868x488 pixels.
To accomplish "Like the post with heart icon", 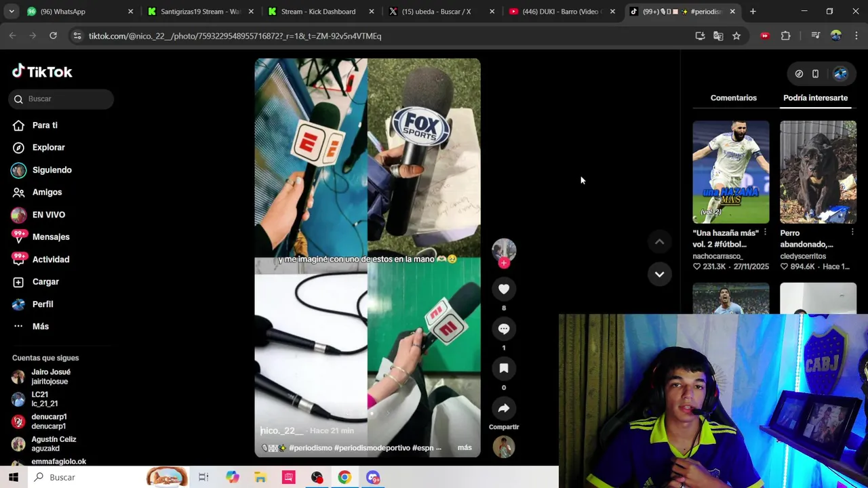I will pyautogui.click(x=504, y=289).
